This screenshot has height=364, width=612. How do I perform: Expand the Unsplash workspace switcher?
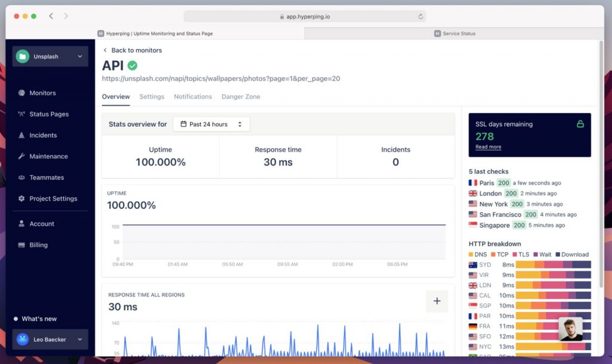click(x=50, y=56)
